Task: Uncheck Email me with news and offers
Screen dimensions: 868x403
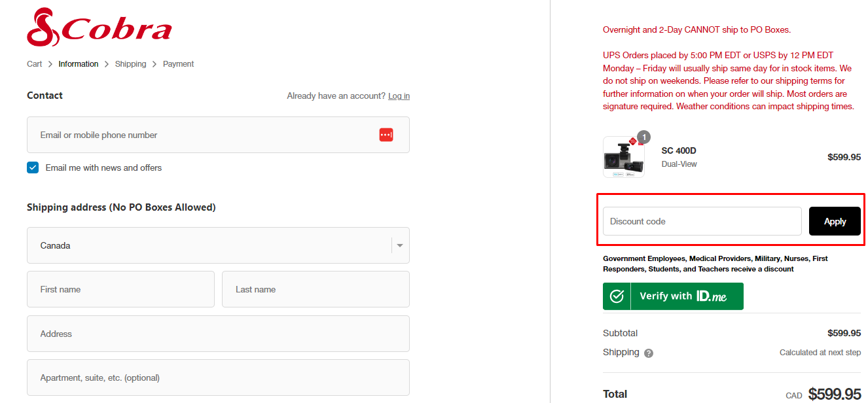Action: tap(33, 167)
